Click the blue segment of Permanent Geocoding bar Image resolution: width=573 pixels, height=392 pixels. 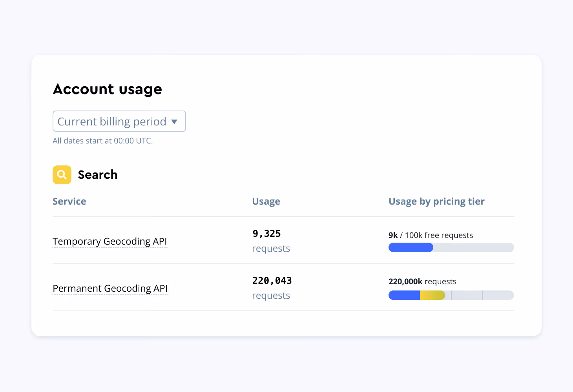[404, 295]
